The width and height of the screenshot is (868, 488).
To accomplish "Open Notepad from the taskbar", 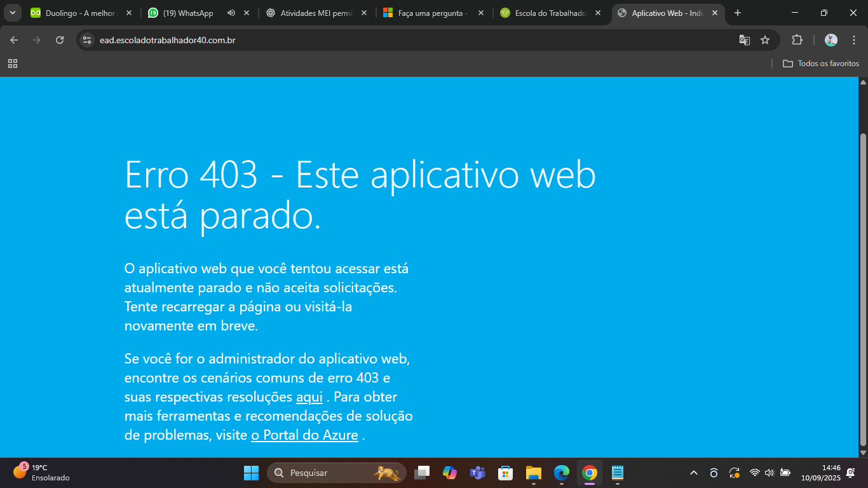I will click(617, 473).
